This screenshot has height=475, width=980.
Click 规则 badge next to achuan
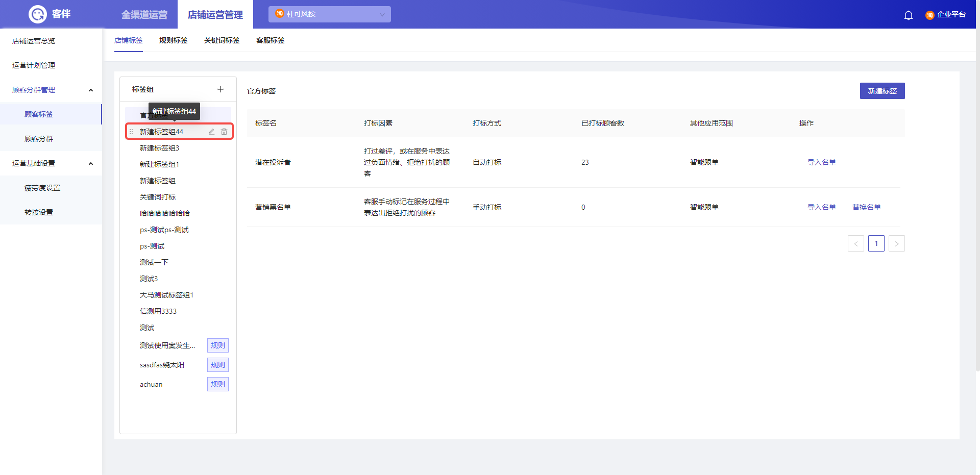218,384
